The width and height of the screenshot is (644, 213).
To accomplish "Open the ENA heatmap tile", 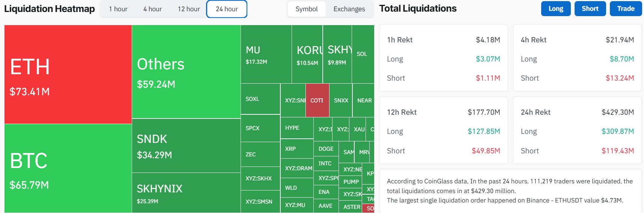I will (x=326, y=192).
